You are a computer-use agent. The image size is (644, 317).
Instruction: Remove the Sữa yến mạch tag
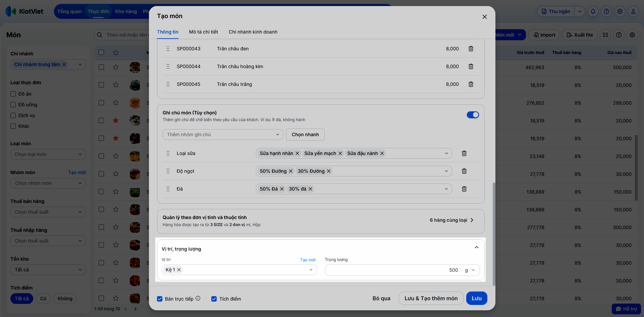[x=340, y=153]
